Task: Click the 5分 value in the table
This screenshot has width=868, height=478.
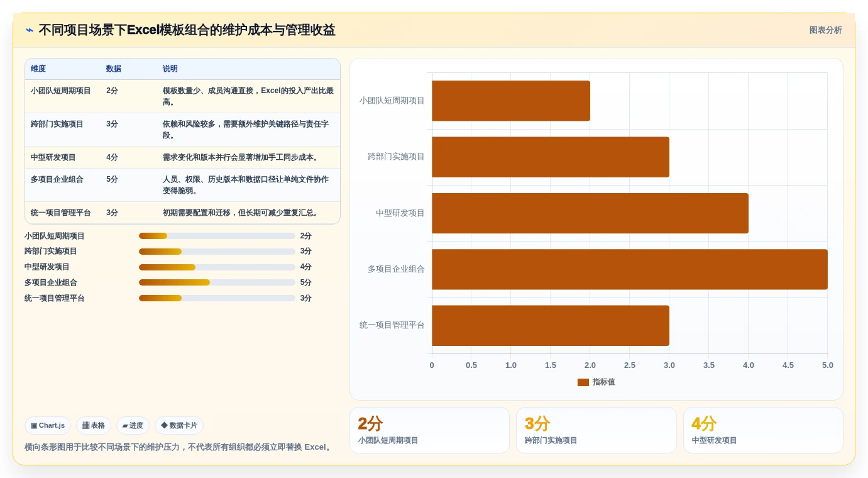Action: [113, 180]
